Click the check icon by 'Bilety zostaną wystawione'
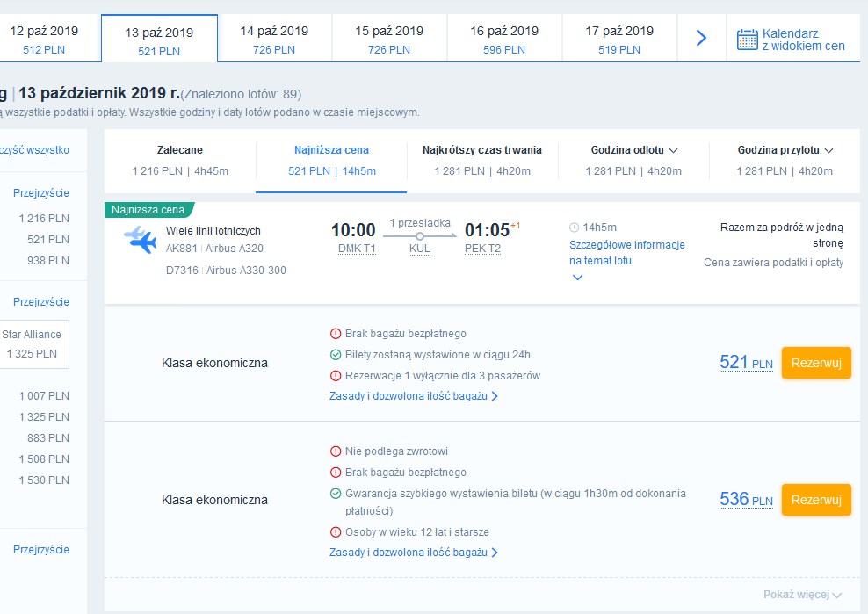 (x=336, y=355)
